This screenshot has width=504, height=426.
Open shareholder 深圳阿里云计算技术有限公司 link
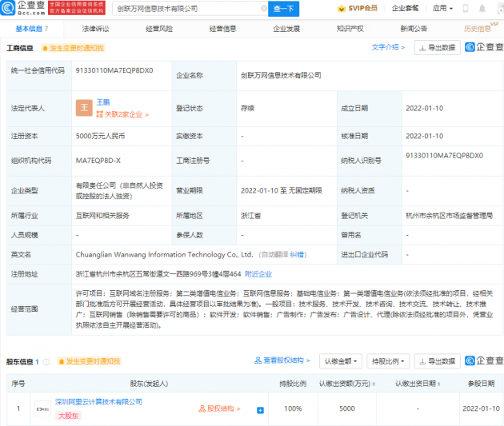click(98, 402)
